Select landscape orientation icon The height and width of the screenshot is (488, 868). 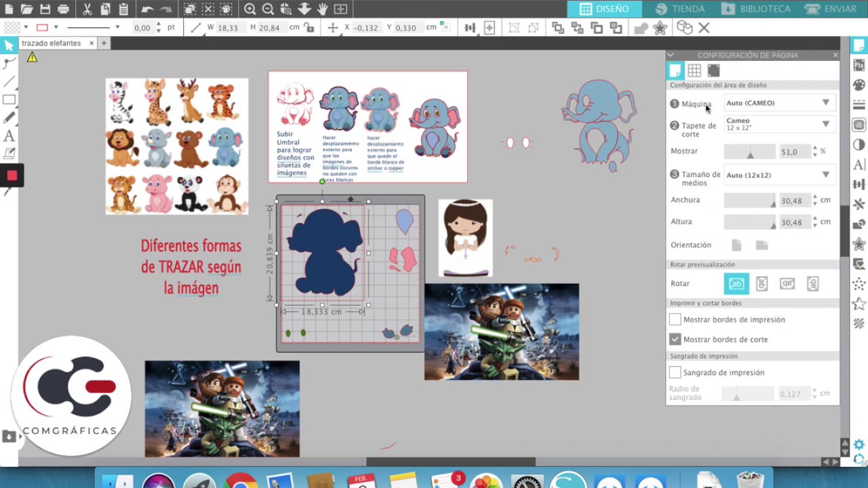762,245
